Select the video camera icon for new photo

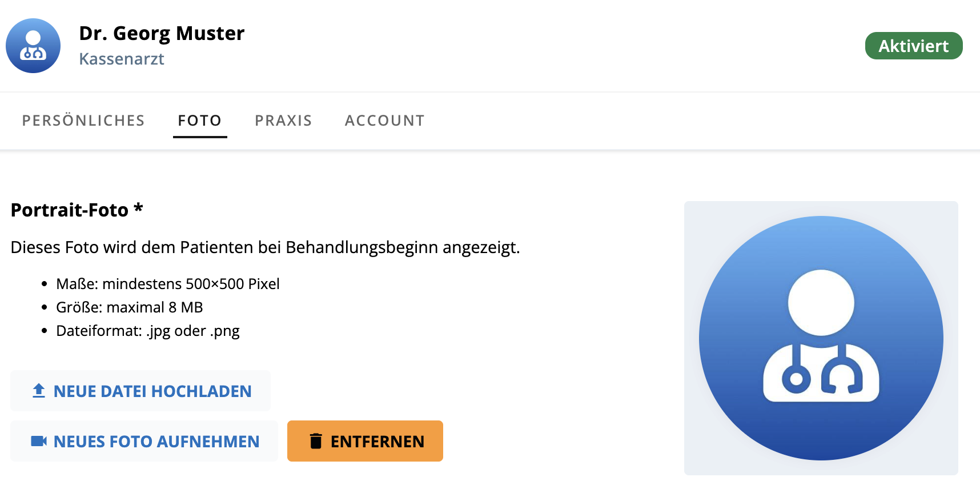(x=38, y=441)
